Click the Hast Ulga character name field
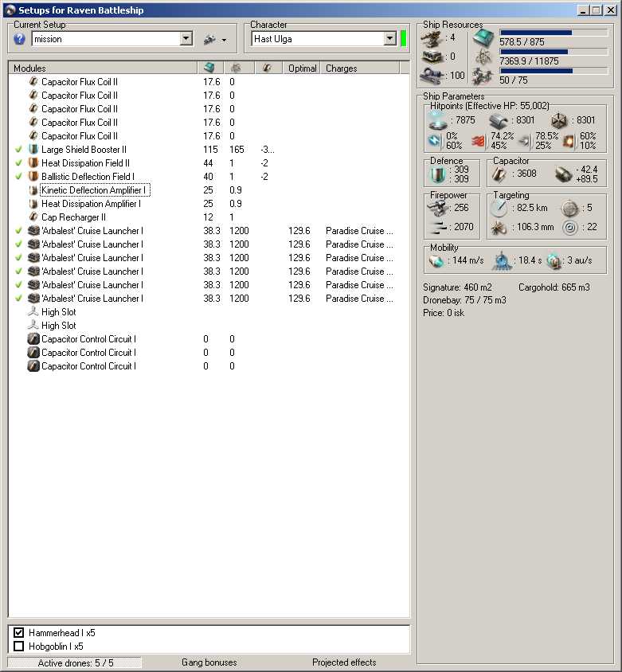This screenshot has height=672, width=622. [318, 39]
